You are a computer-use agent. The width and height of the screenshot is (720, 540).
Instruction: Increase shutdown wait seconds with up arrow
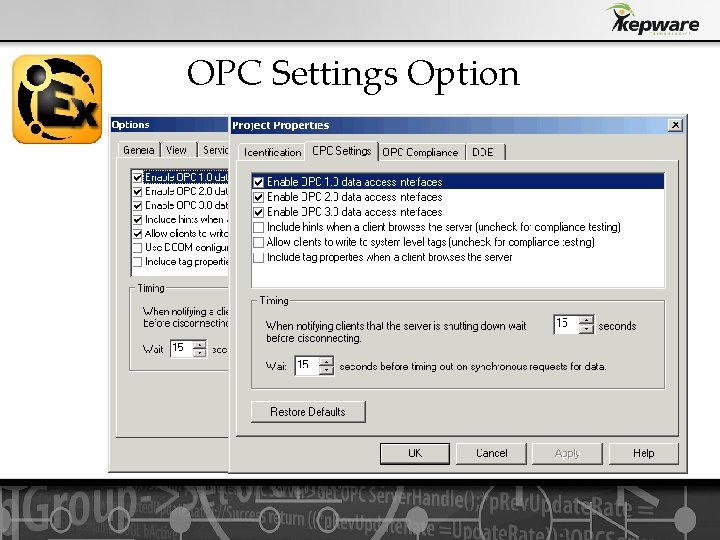pos(586,320)
